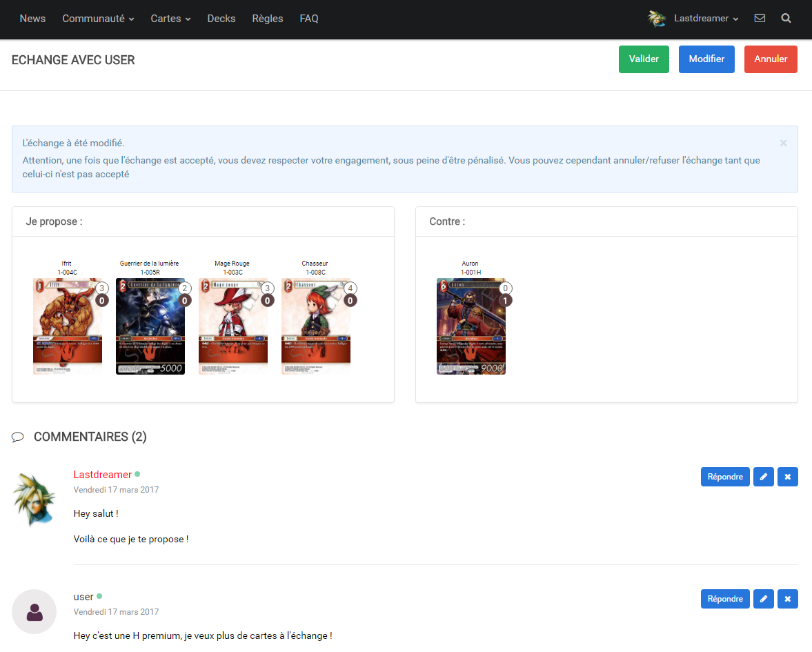Click the comments speech bubble icon
Screen dimensions: 812x652
pyautogui.click(x=18, y=437)
